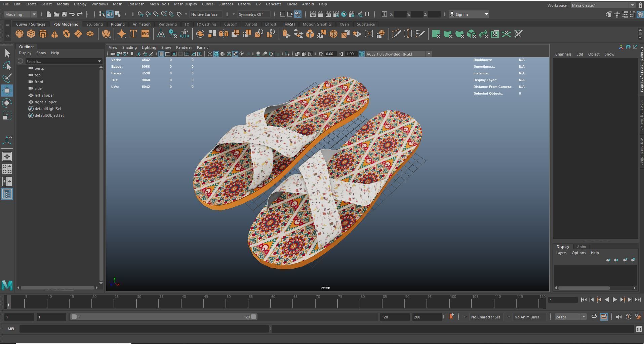Open the viewport Renderer menu

pos(184,47)
